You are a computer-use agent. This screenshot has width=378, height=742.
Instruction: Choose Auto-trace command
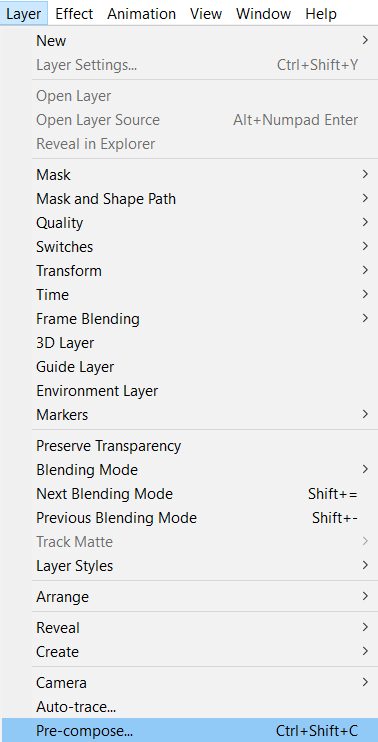[189, 707]
